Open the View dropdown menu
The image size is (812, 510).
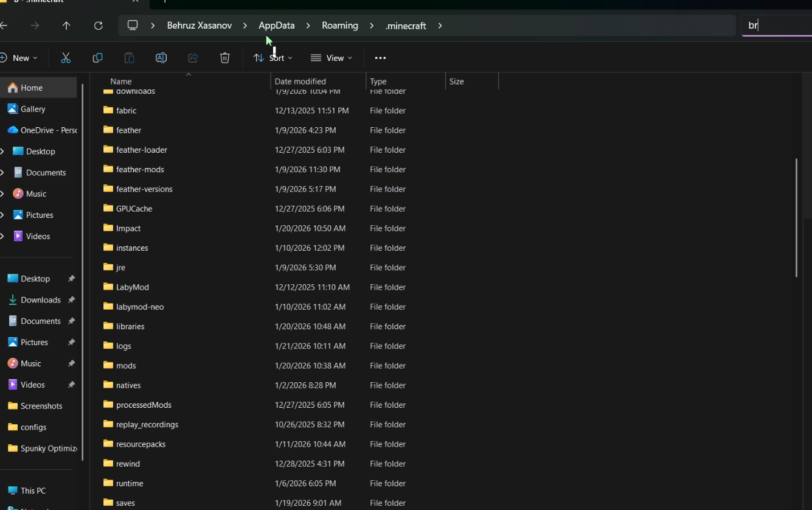tap(331, 58)
